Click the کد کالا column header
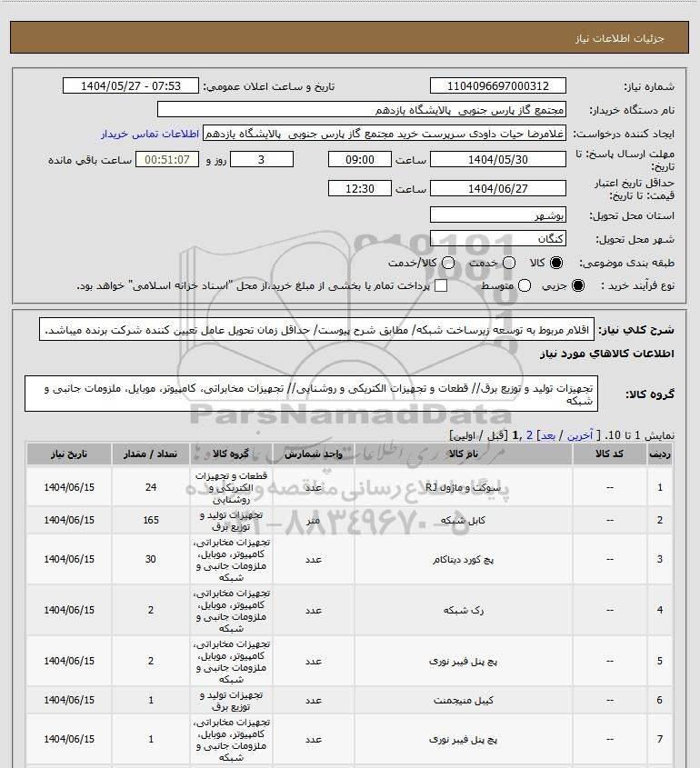 coord(609,454)
